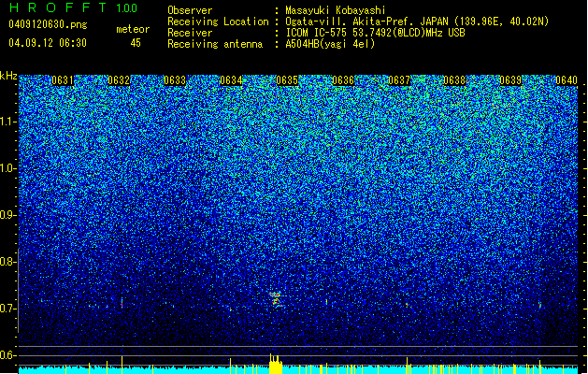The image size is (588, 374).
Task: Click the 0.9 kHz axis label
Action: pos(8,215)
